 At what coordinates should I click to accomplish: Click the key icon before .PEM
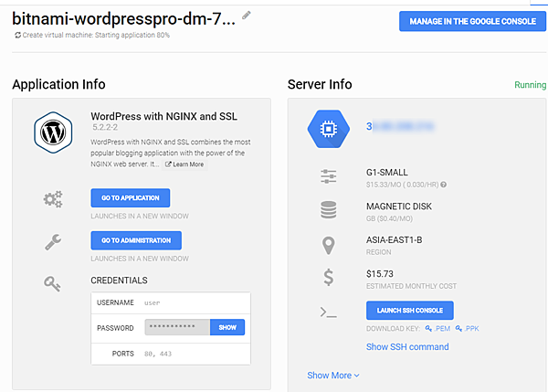(428, 328)
